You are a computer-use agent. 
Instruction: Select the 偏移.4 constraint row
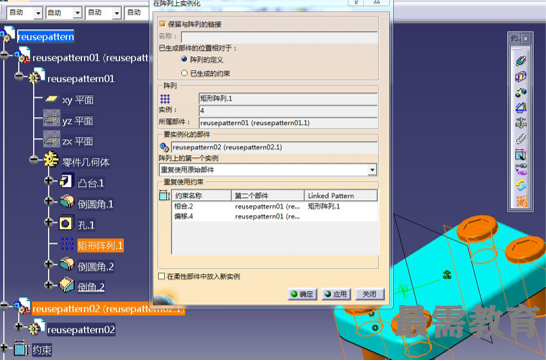pyautogui.click(x=274, y=217)
